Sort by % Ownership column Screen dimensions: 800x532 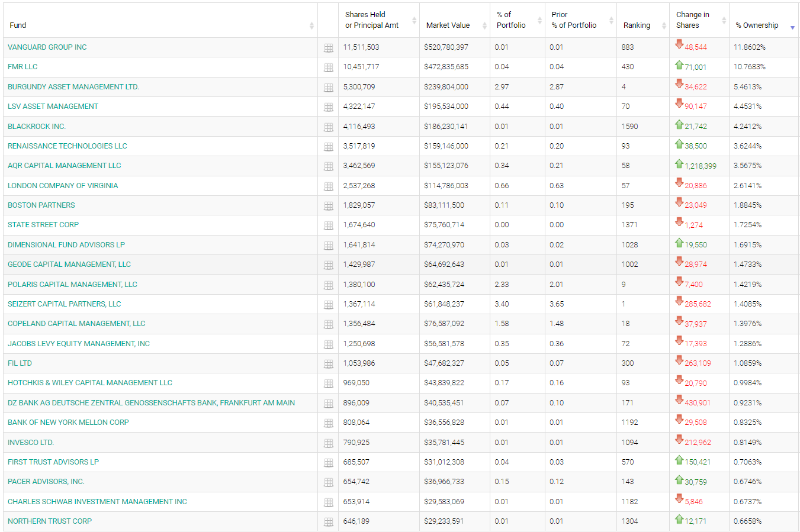pos(764,20)
